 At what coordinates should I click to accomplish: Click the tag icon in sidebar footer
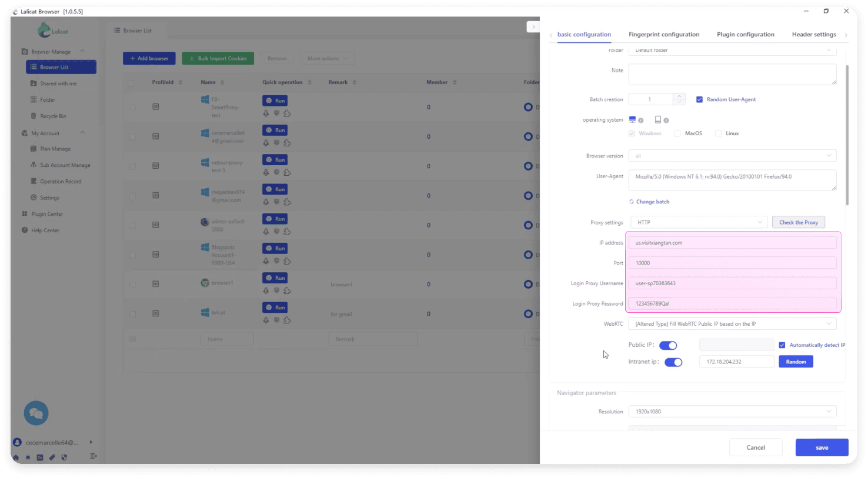pyautogui.click(x=52, y=457)
